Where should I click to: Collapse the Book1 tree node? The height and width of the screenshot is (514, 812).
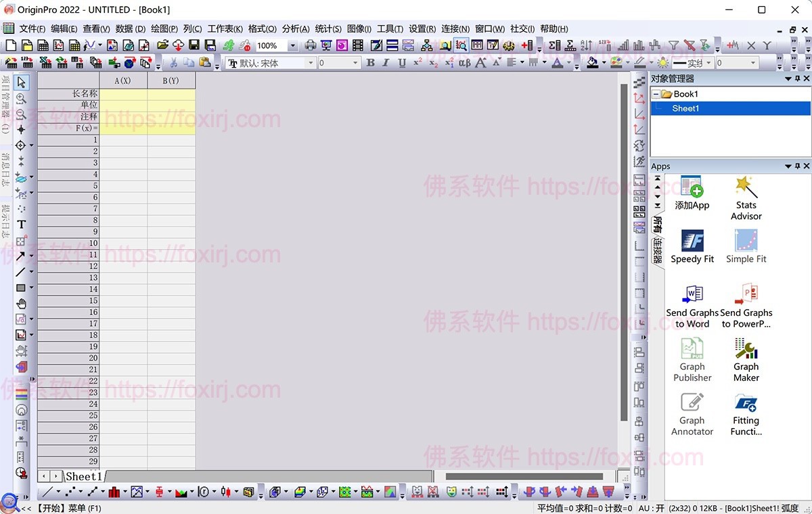click(656, 94)
